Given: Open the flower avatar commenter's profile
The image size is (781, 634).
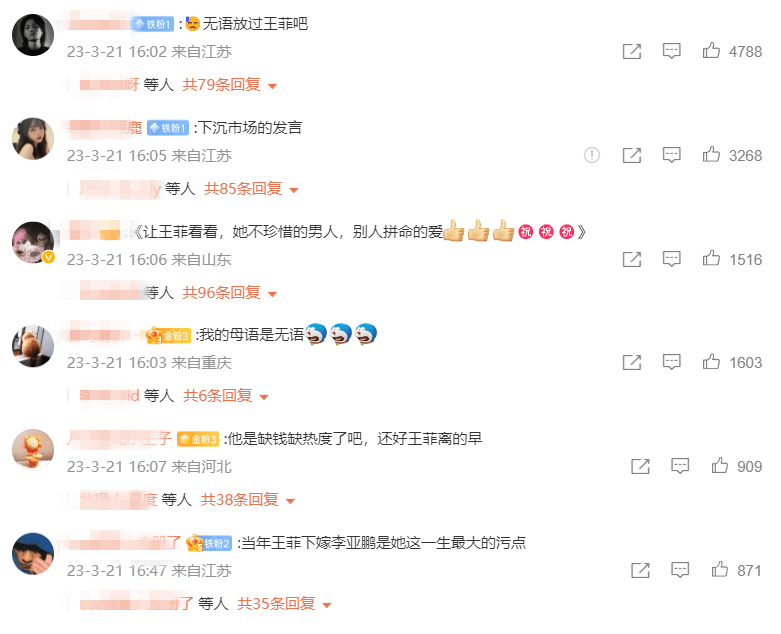Looking at the screenshot, I should (33, 450).
